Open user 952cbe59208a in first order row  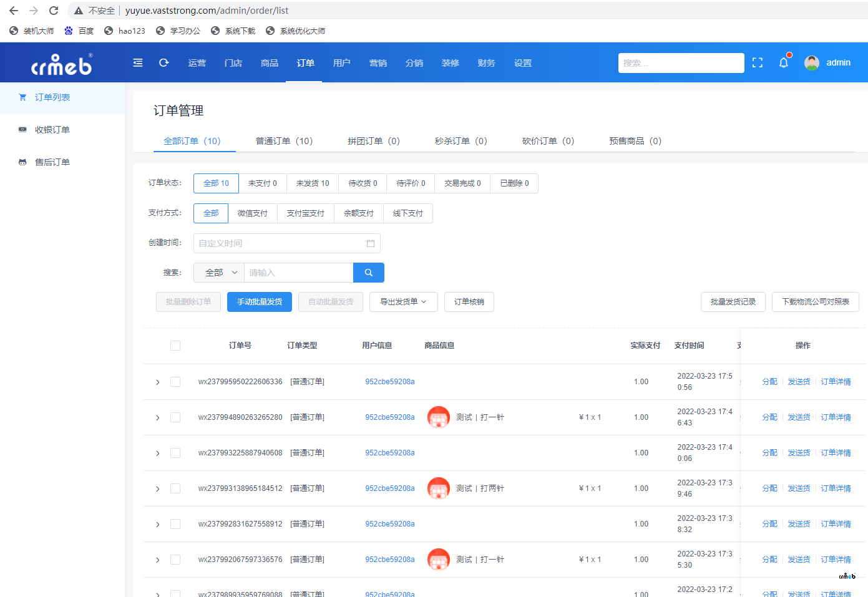(x=390, y=382)
